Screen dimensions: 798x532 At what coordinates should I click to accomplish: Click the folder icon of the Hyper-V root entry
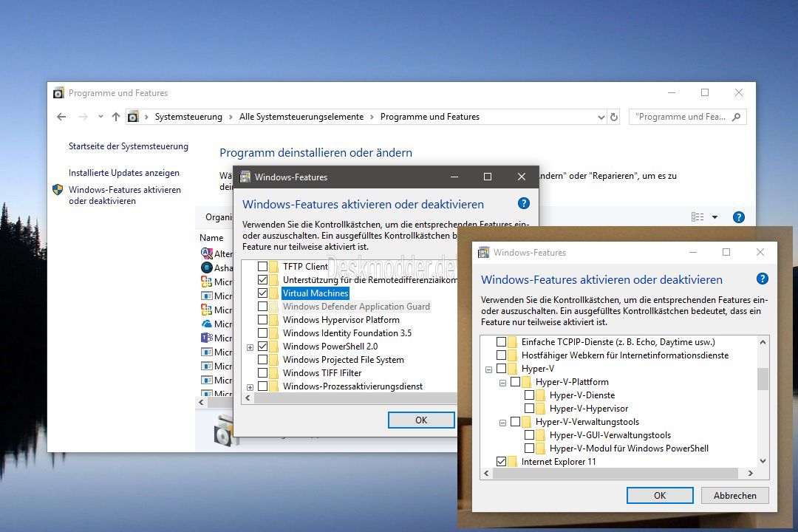click(x=513, y=369)
